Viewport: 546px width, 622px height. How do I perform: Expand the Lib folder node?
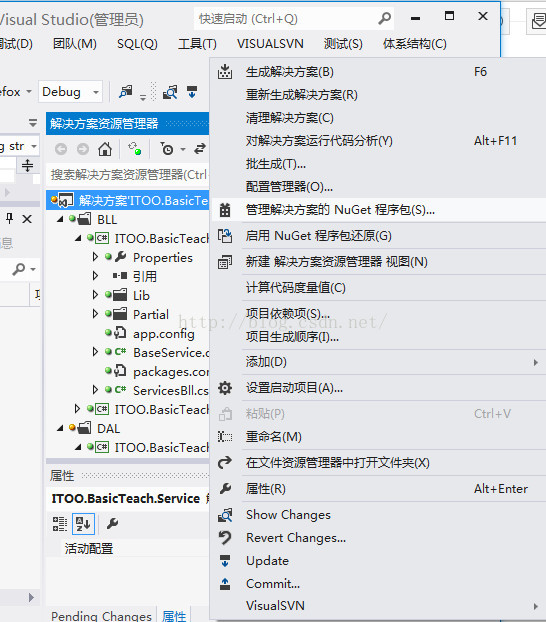coord(95,295)
